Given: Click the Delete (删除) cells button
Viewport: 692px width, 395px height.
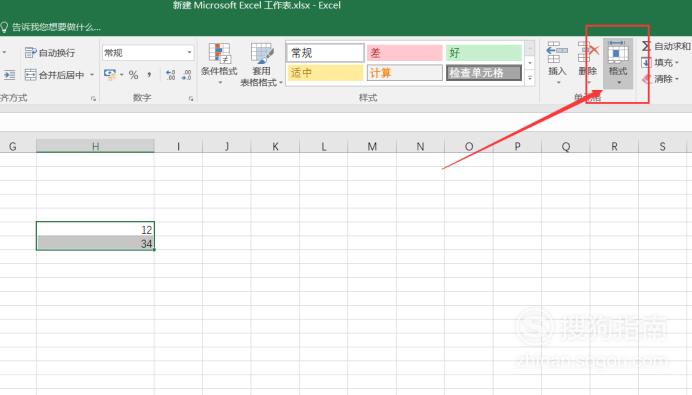Looking at the screenshot, I should pyautogui.click(x=587, y=63).
